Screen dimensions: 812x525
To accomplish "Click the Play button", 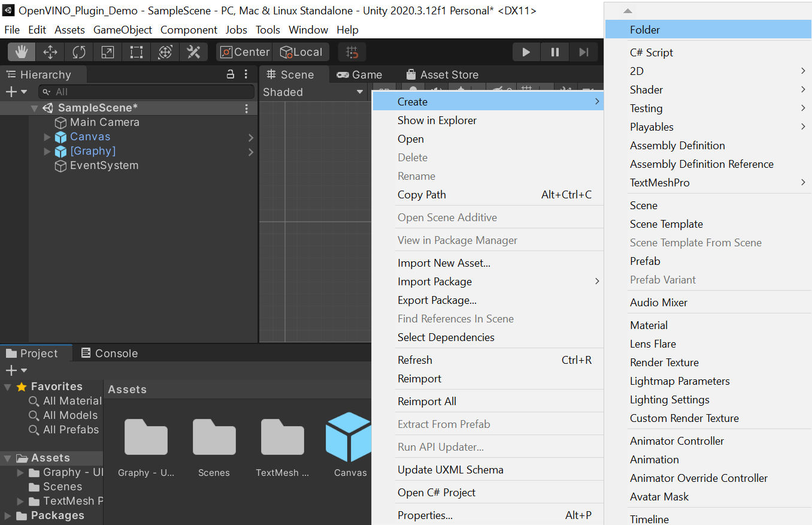I will [x=526, y=52].
